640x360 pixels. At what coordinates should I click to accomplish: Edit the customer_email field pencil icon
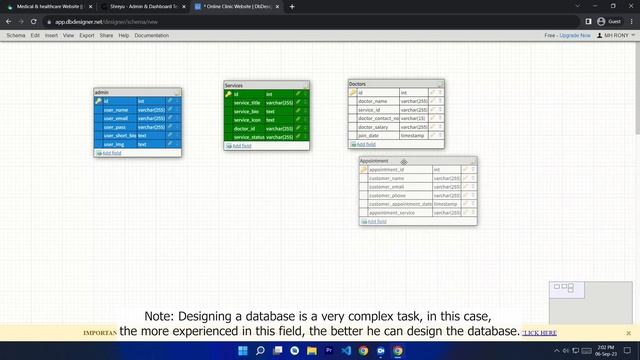pos(466,187)
